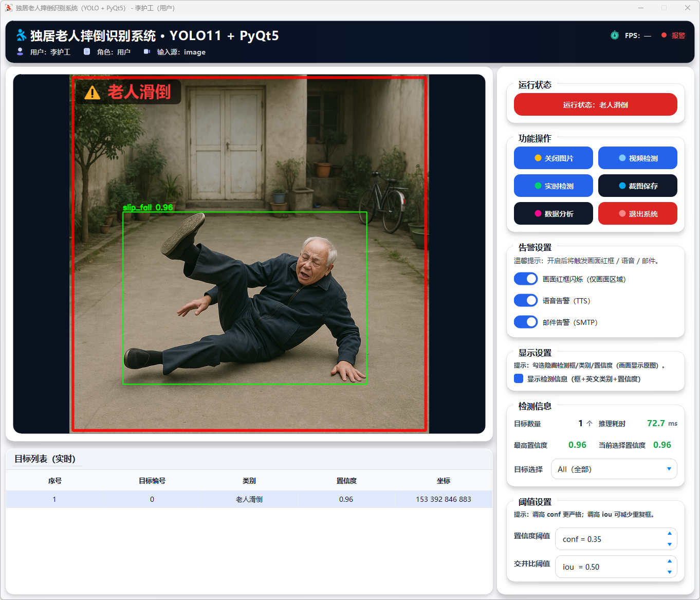Turn off the TTS voice alarm switch
Screen dimensions: 700x600
coord(526,300)
